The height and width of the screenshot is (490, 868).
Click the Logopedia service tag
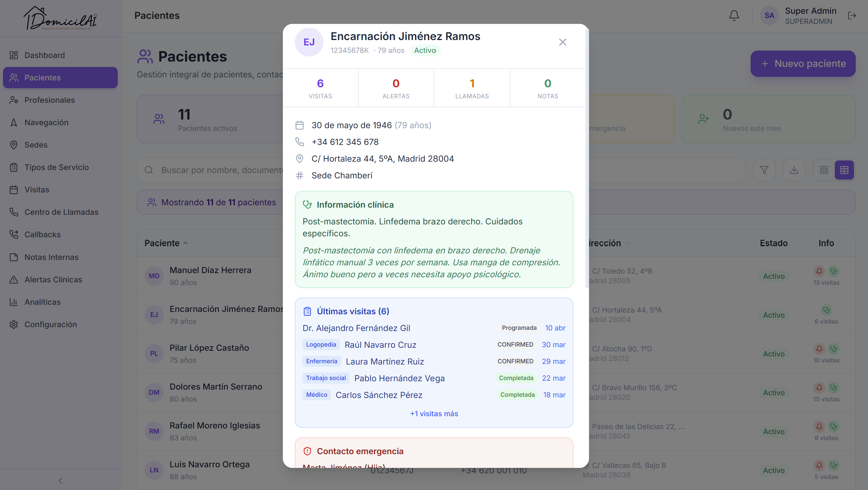coord(321,345)
